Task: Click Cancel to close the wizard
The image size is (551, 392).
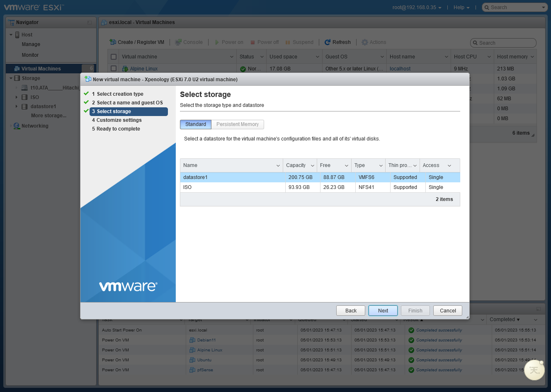Action: (x=448, y=311)
